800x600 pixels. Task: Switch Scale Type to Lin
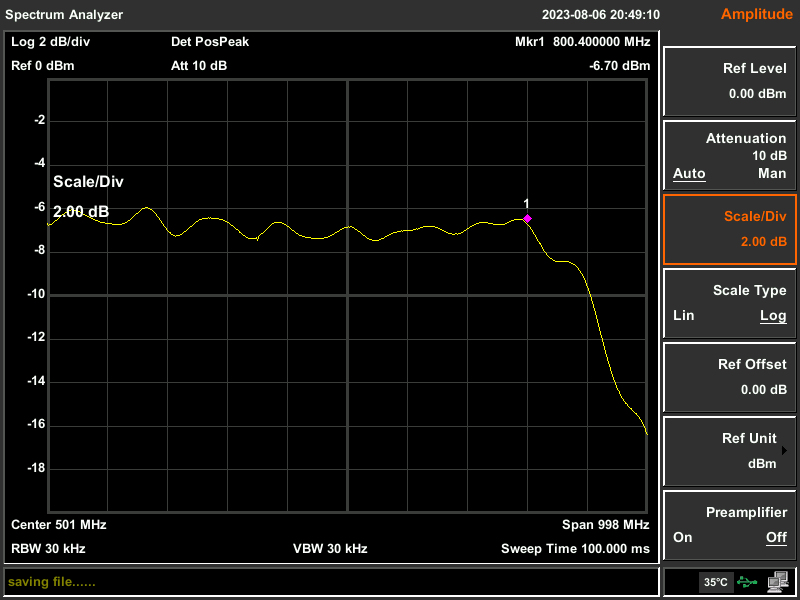[684, 315]
